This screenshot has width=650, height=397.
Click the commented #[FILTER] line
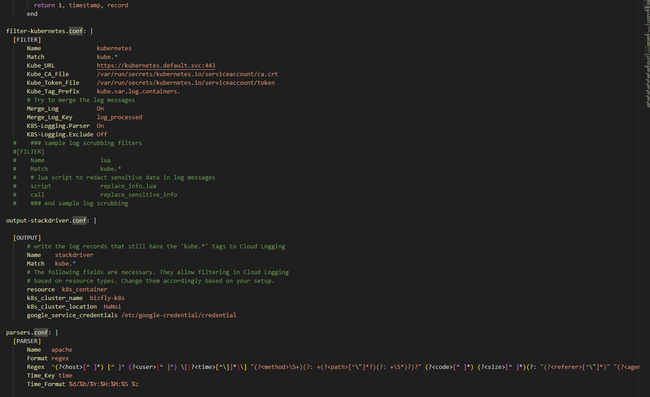click(x=29, y=152)
